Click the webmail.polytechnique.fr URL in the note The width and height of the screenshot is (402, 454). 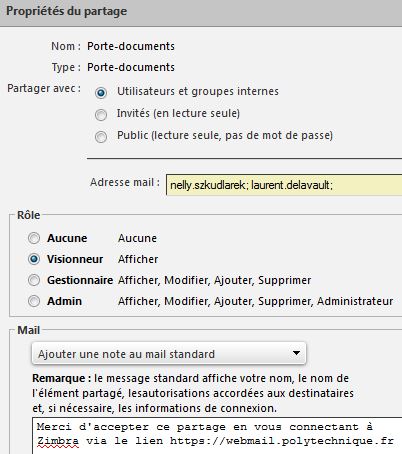(282, 441)
